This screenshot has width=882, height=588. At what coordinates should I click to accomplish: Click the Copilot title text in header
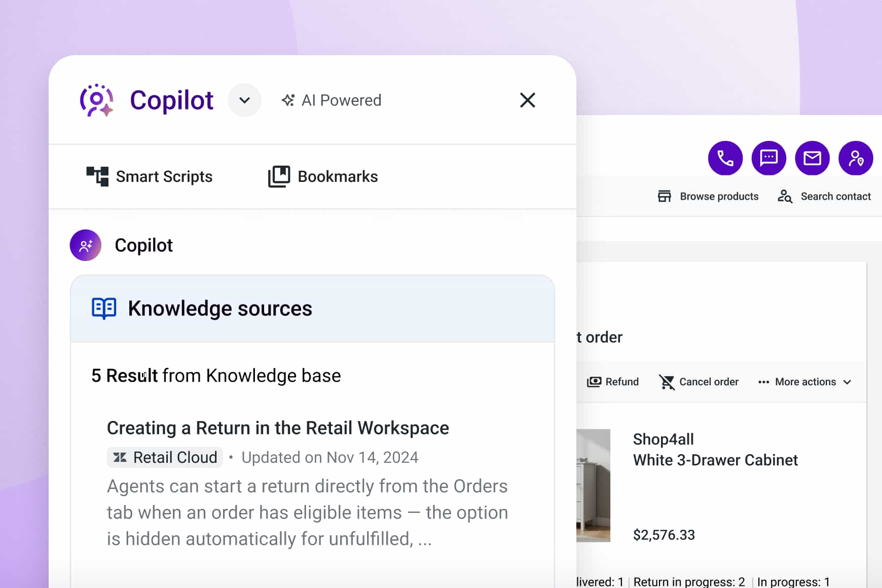[172, 100]
